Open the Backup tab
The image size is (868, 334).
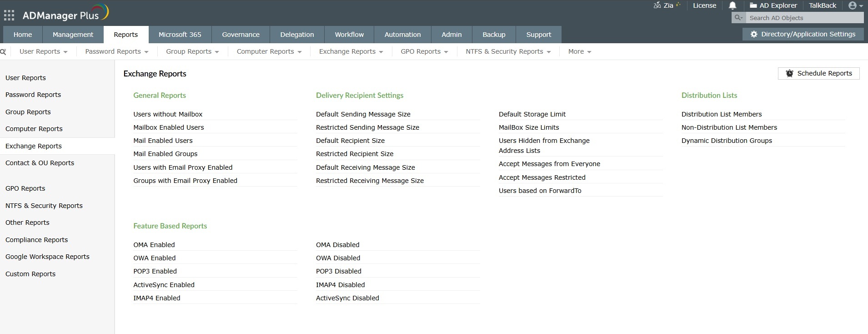tap(494, 35)
